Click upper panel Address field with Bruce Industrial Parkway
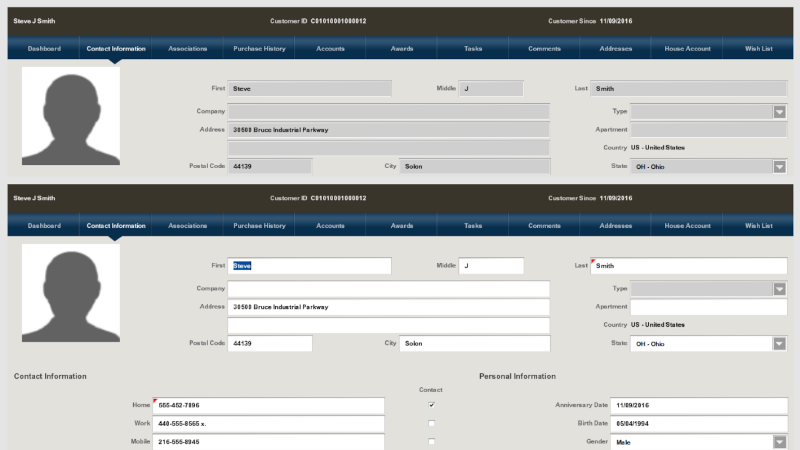800x450 pixels. pyautogui.click(x=389, y=130)
